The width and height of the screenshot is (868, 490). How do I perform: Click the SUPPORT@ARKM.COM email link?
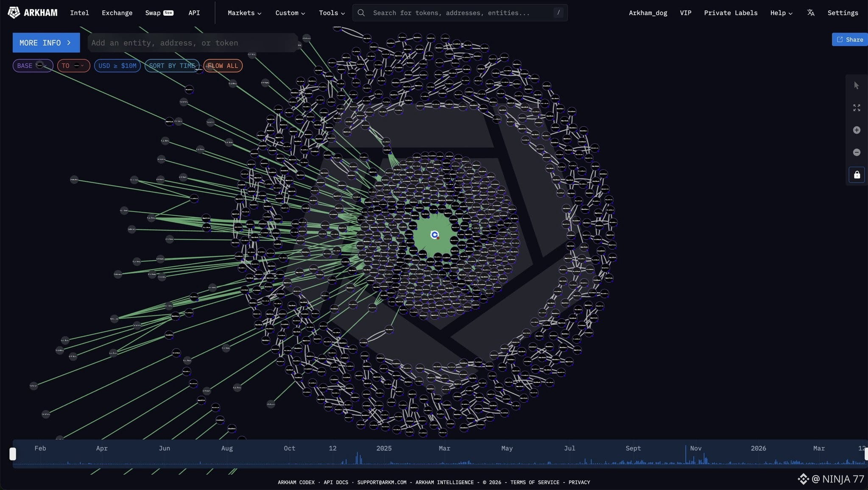[382, 482]
